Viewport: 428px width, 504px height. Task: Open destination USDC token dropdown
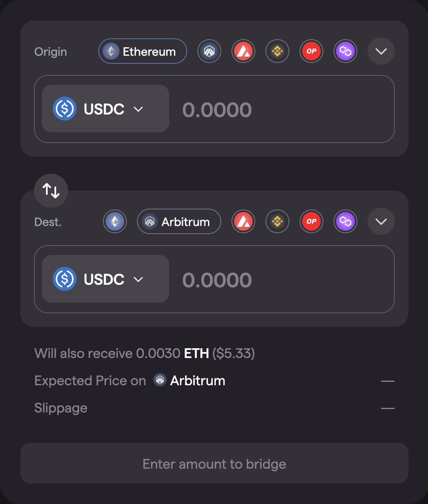(x=106, y=279)
